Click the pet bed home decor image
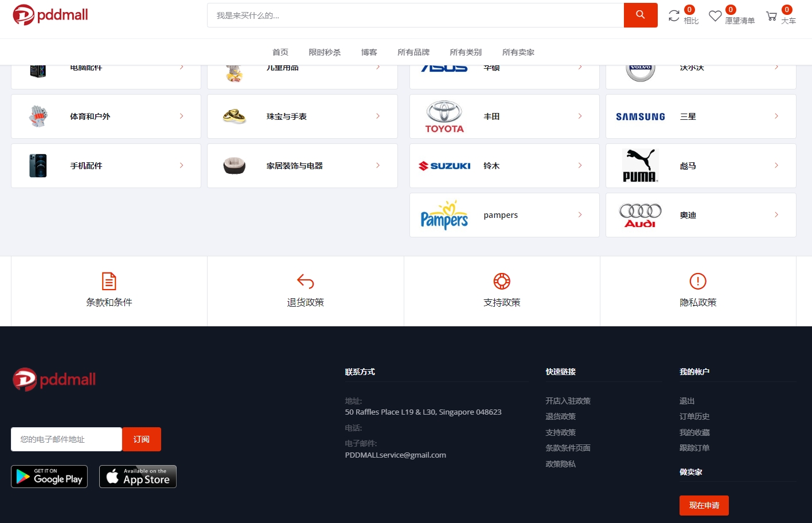812x523 pixels. click(x=234, y=166)
